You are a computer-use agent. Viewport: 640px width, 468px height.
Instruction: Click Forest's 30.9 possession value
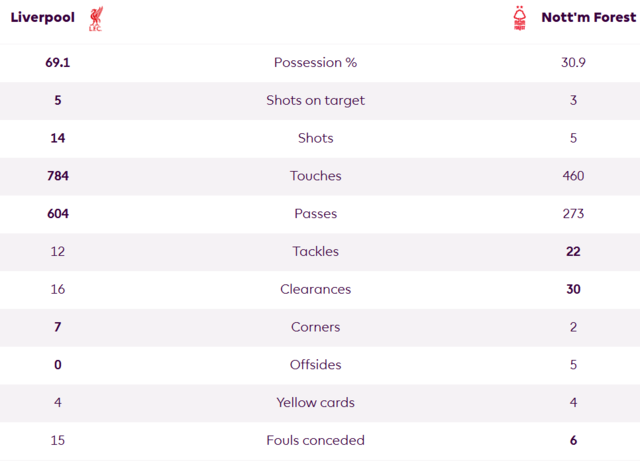tap(573, 62)
